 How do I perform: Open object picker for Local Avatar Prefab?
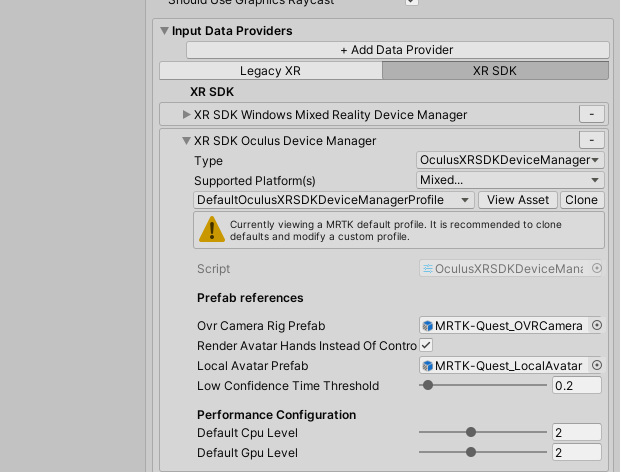click(597, 365)
